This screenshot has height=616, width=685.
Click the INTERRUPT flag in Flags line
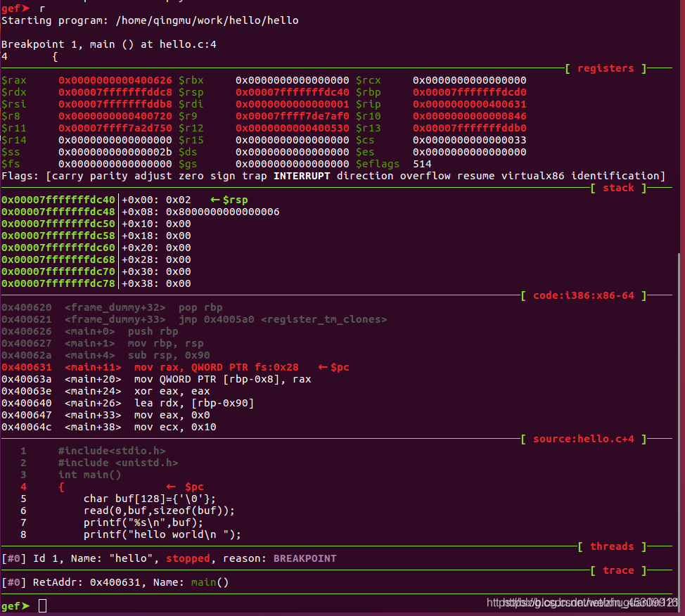coord(302,176)
